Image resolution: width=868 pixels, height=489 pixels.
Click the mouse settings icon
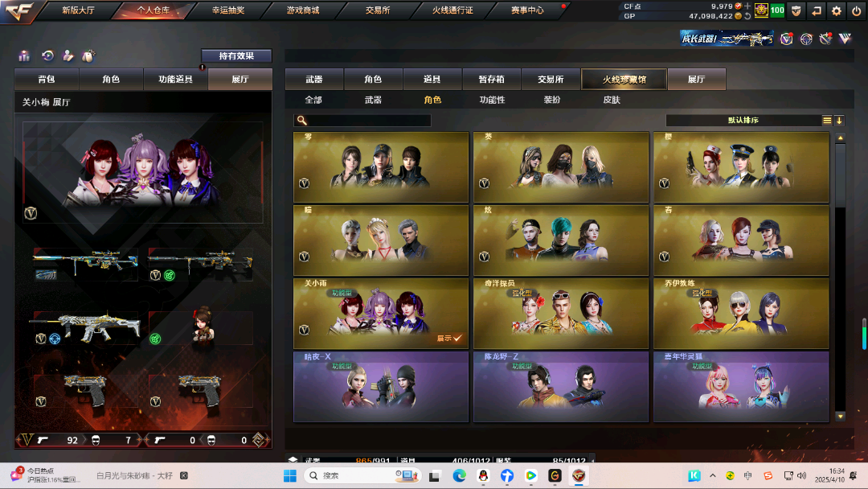point(88,55)
